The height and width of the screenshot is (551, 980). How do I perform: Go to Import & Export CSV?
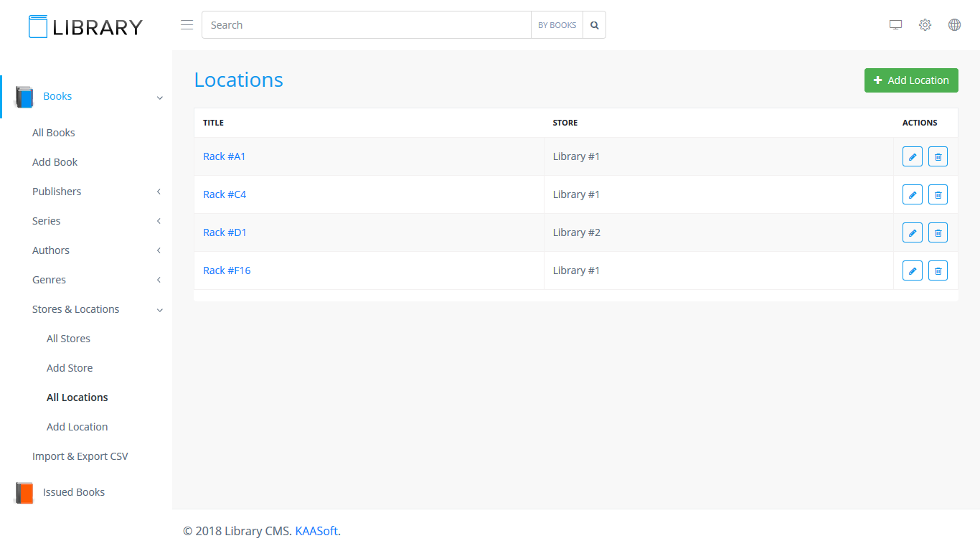(80, 456)
